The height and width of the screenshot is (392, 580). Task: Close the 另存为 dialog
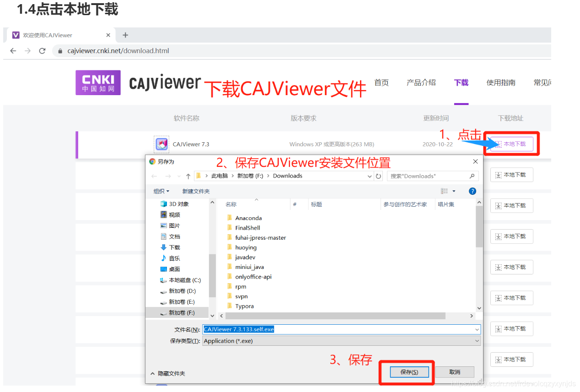click(x=475, y=161)
